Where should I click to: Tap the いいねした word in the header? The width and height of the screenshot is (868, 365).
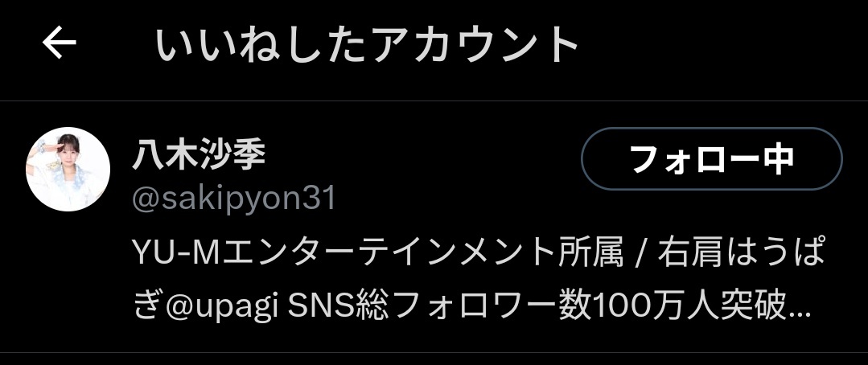[261, 44]
